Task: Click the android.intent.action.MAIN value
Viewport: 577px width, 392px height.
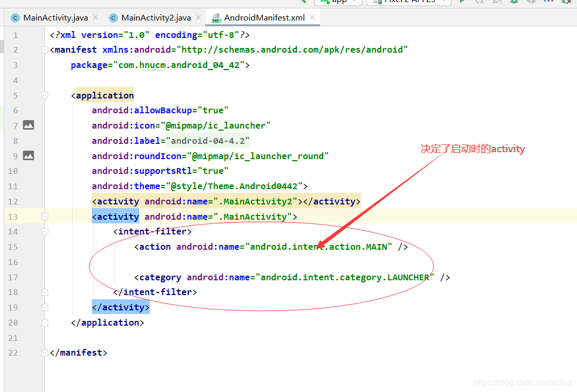Action: (x=319, y=247)
